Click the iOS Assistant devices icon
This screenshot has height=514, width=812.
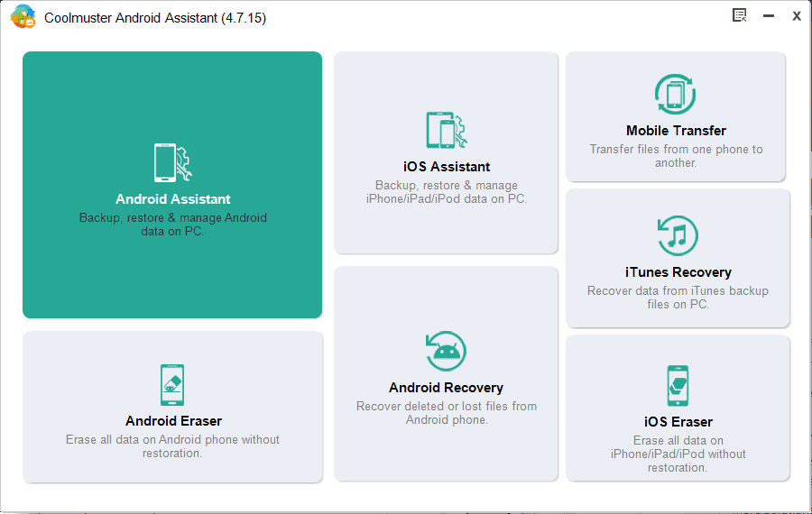(447, 130)
